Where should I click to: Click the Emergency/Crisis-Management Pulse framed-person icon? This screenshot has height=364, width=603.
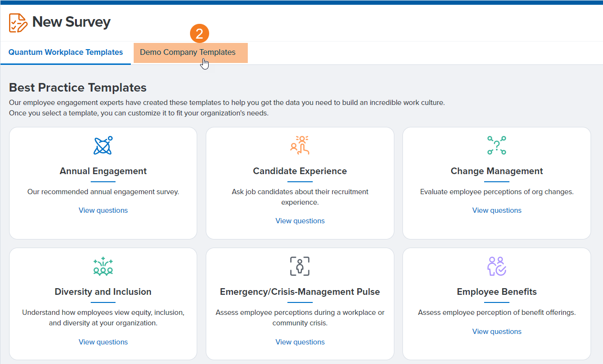click(x=300, y=266)
